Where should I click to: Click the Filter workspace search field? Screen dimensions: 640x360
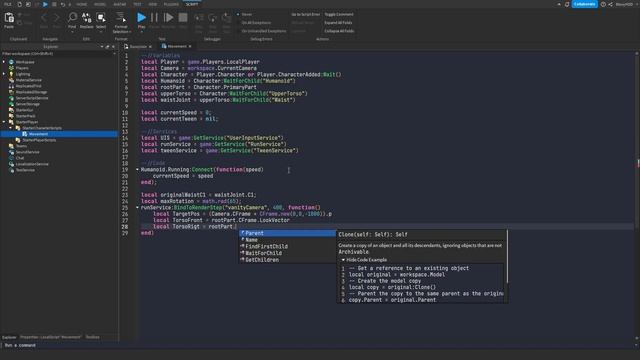click(59, 54)
